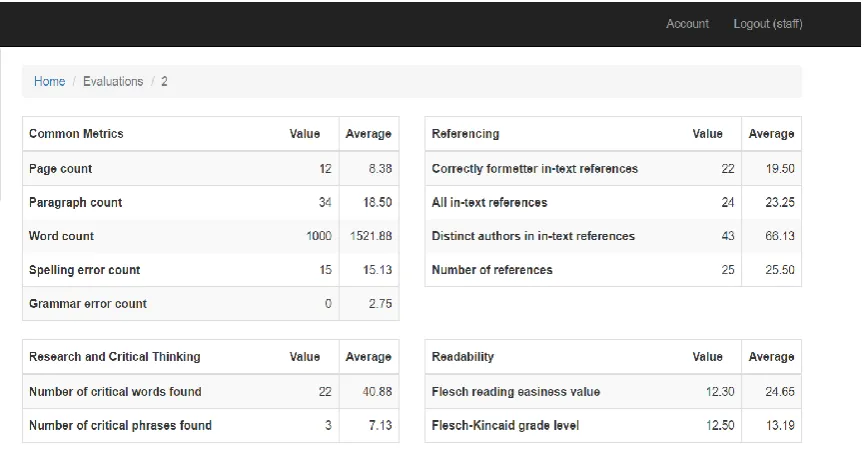This screenshot has width=867, height=450.
Task: Click Page count average 8.38
Action: 380,169
